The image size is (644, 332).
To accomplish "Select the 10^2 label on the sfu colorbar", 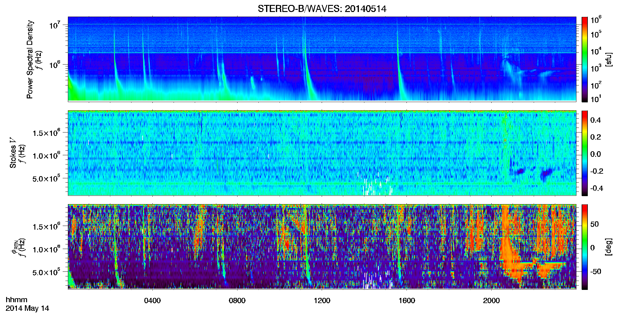I will 596,85.
